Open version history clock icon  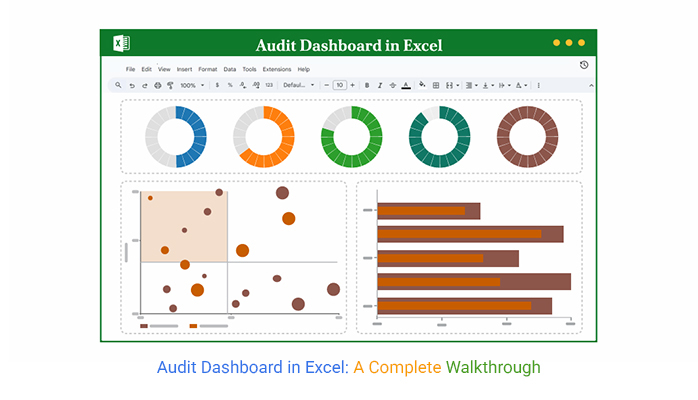click(584, 65)
